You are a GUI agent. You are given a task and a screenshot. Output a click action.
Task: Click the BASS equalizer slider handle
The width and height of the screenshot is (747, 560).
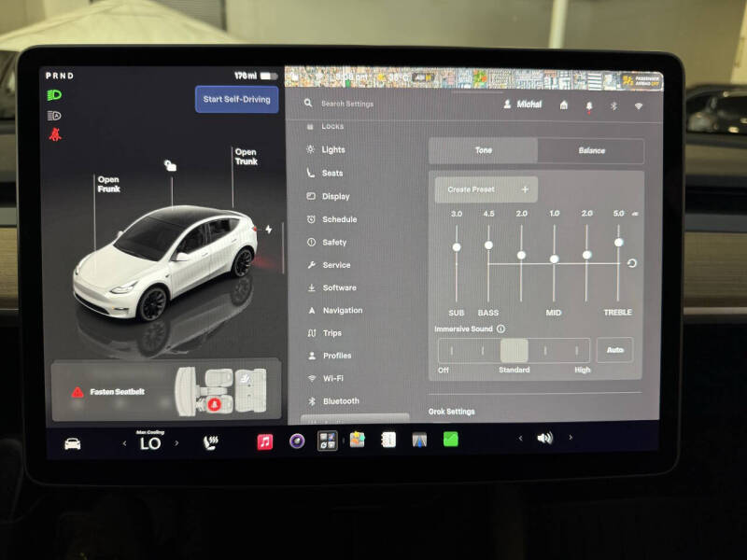point(488,245)
